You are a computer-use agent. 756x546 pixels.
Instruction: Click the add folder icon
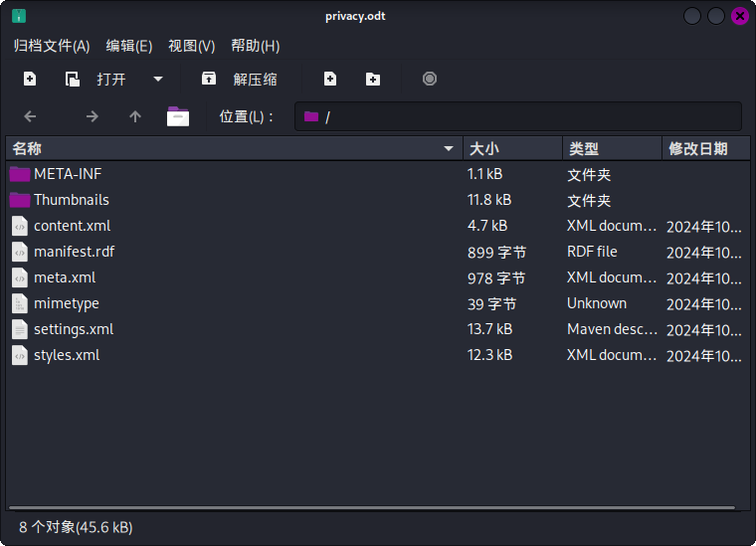373,79
